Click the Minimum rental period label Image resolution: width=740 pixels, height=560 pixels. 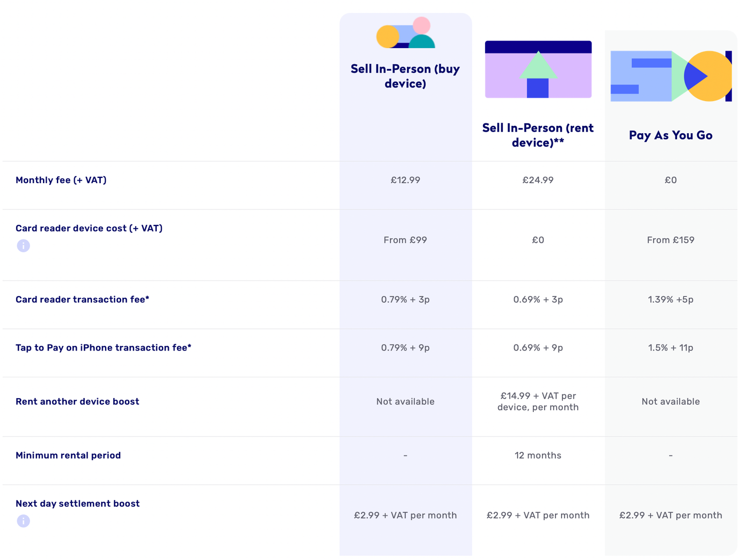pyautogui.click(x=68, y=455)
